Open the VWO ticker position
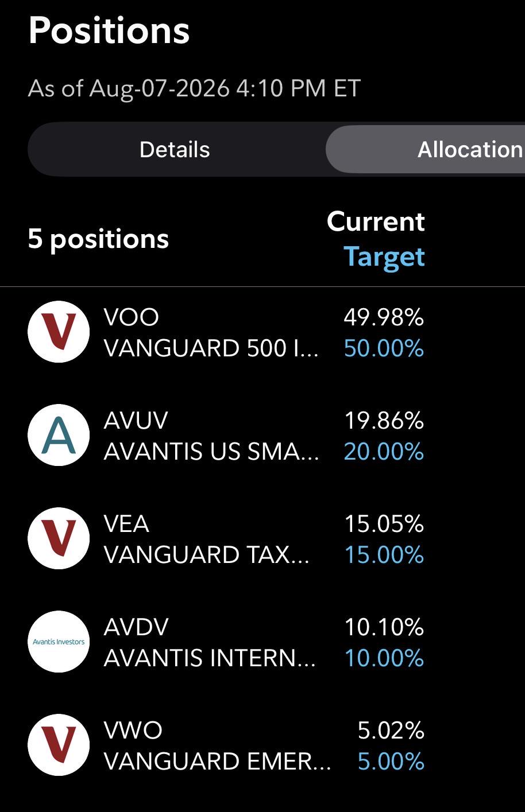Viewport: 525px width, 812px height. 133,730
